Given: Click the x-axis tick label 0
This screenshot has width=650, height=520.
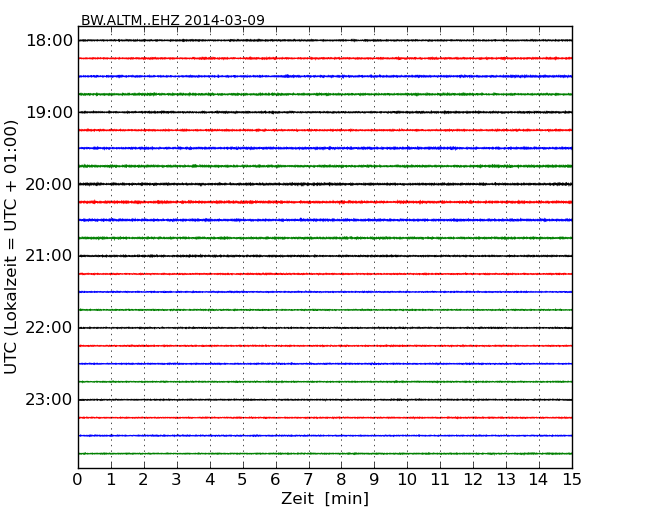Looking at the screenshot, I should point(78,479).
